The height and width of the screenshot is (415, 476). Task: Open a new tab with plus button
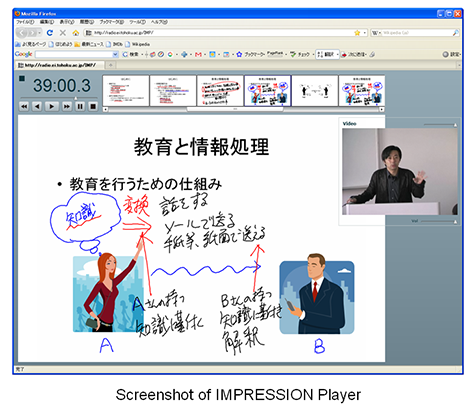click(111, 65)
